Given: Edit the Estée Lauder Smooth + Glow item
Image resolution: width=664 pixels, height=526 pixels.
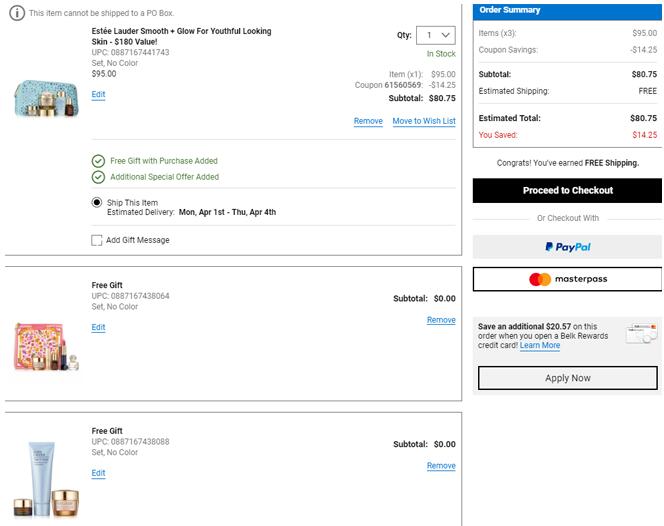Looking at the screenshot, I should (x=98, y=94).
